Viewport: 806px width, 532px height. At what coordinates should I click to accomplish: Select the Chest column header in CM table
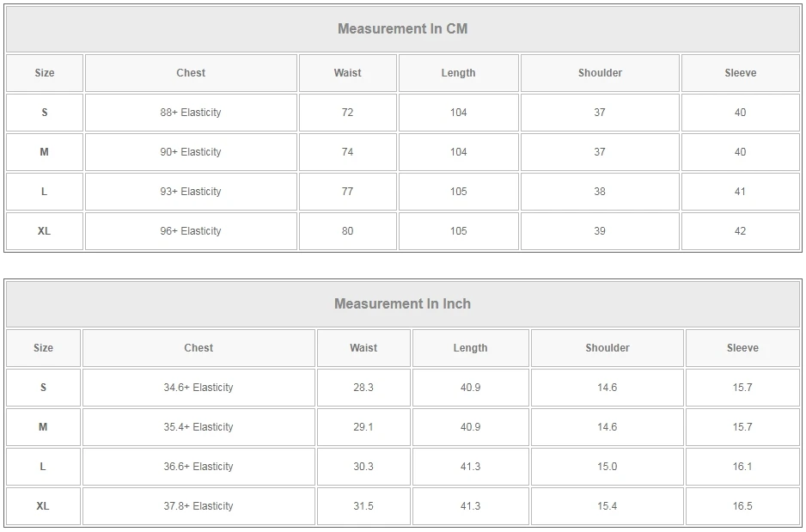(191, 73)
